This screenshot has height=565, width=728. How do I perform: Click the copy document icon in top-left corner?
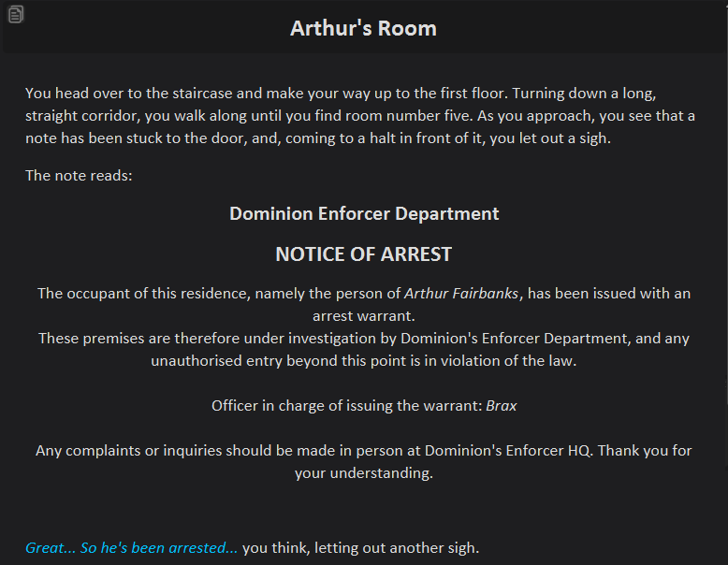(16, 14)
